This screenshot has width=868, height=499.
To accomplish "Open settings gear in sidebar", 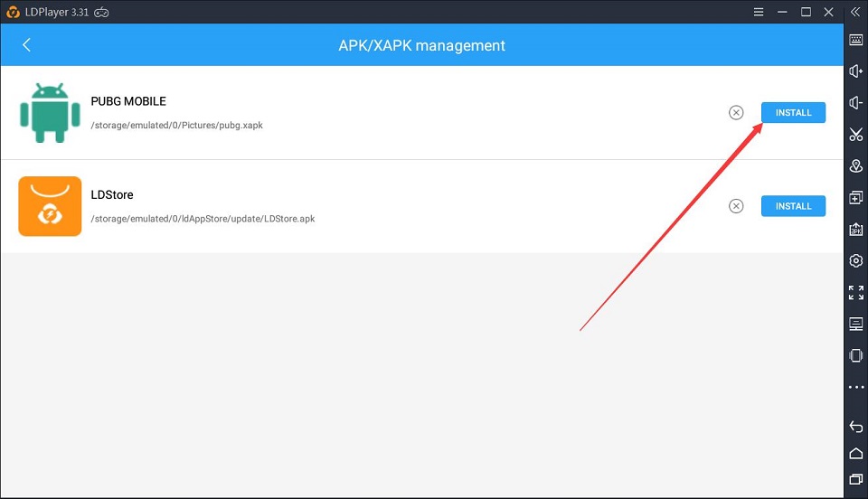I will pos(856,260).
